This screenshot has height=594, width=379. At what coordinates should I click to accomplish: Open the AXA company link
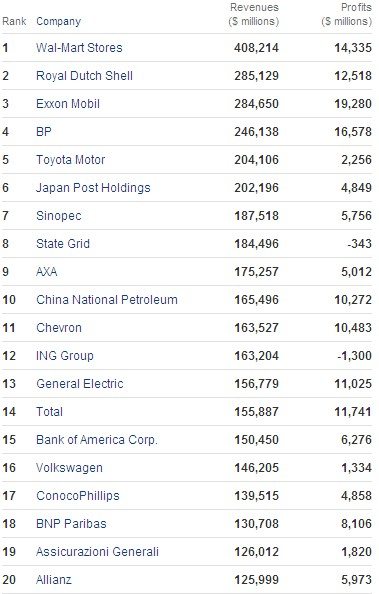(x=47, y=272)
